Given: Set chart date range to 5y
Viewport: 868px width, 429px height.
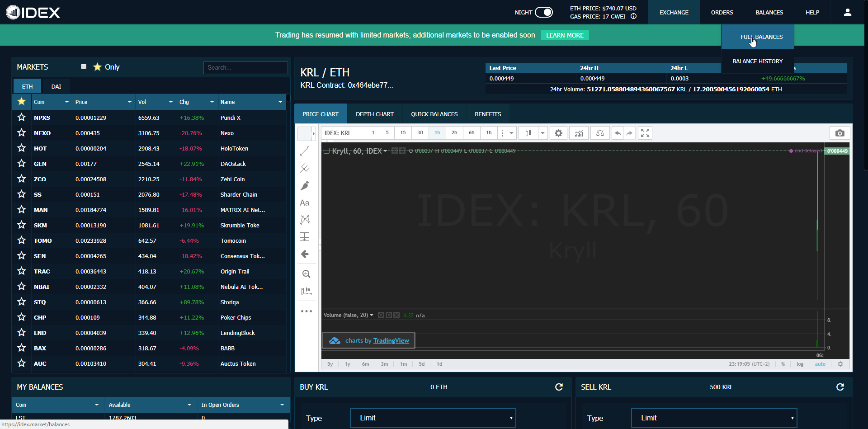Looking at the screenshot, I should click(x=330, y=364).
